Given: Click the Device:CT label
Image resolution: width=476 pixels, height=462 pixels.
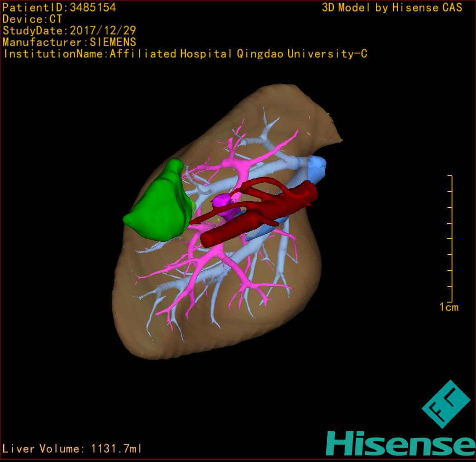Looking at the screenshot, I should pos(32,19).
